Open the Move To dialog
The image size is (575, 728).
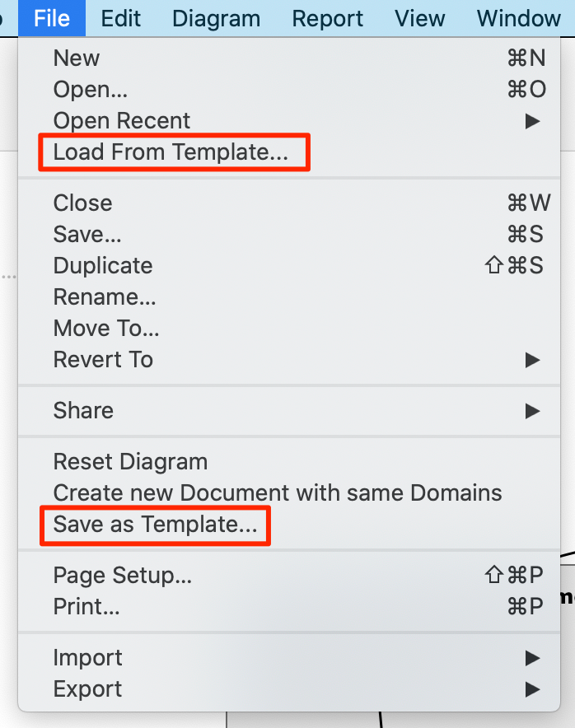(x=105, y=328)
